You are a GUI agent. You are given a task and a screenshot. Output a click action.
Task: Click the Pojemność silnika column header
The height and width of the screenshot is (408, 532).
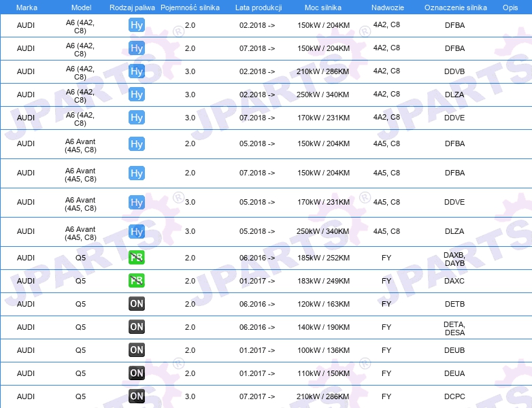(190, 7)
